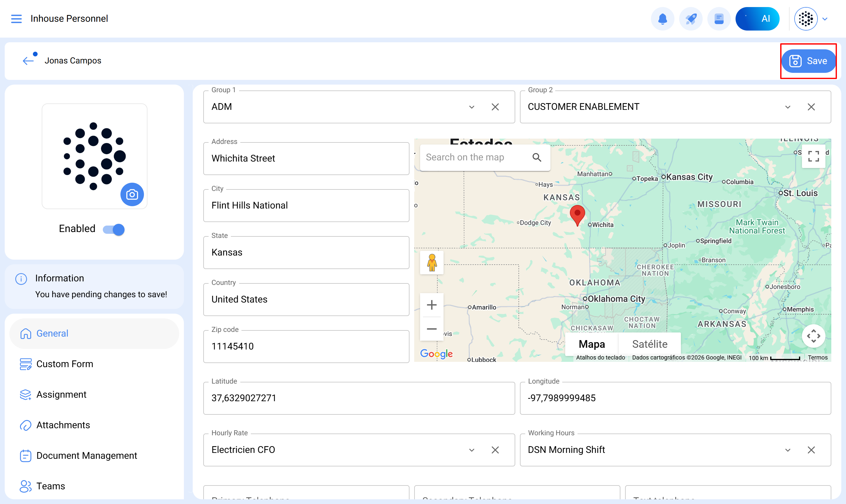Image resolution: width=846 pixels, height=504 pixels.
Task: Toggle fullscreen map view
Action: pyautogui.click(x=813, y=156)
